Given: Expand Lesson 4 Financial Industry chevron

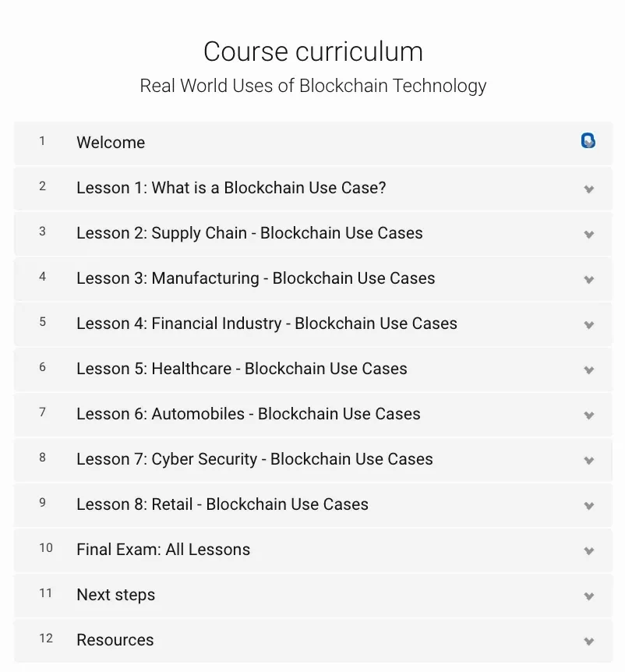Looking at the screenshot, I should click(x=589, y=325).
